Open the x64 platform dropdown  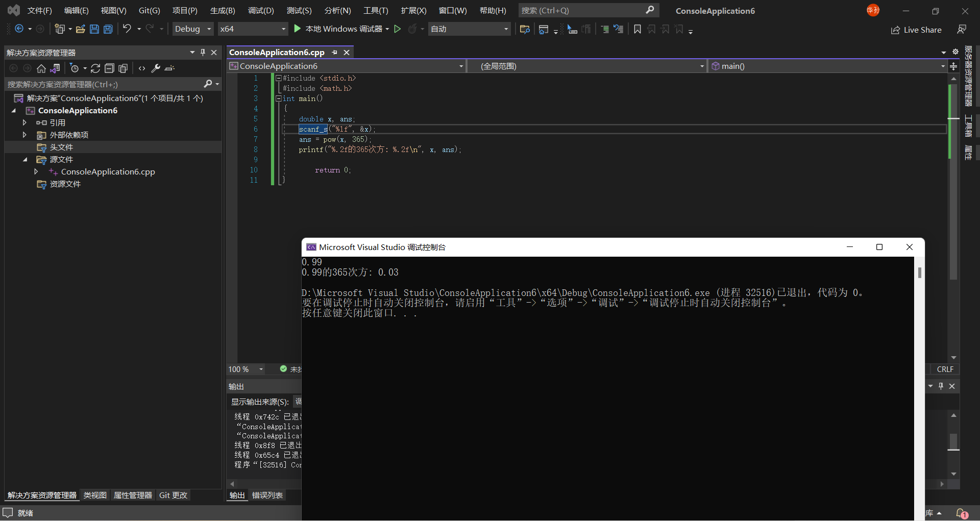pos(252,29)
